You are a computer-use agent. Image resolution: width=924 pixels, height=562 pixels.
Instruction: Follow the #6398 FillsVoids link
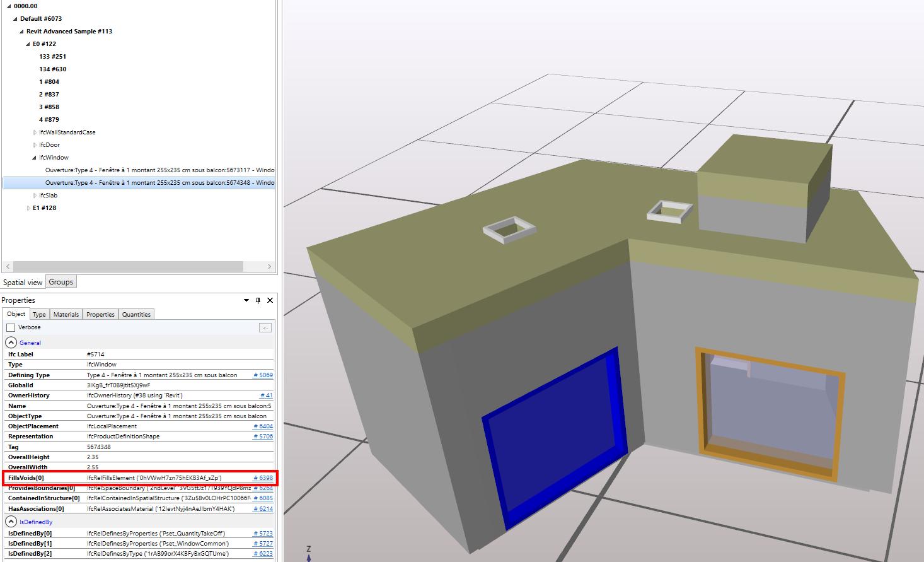pos(263,478)
